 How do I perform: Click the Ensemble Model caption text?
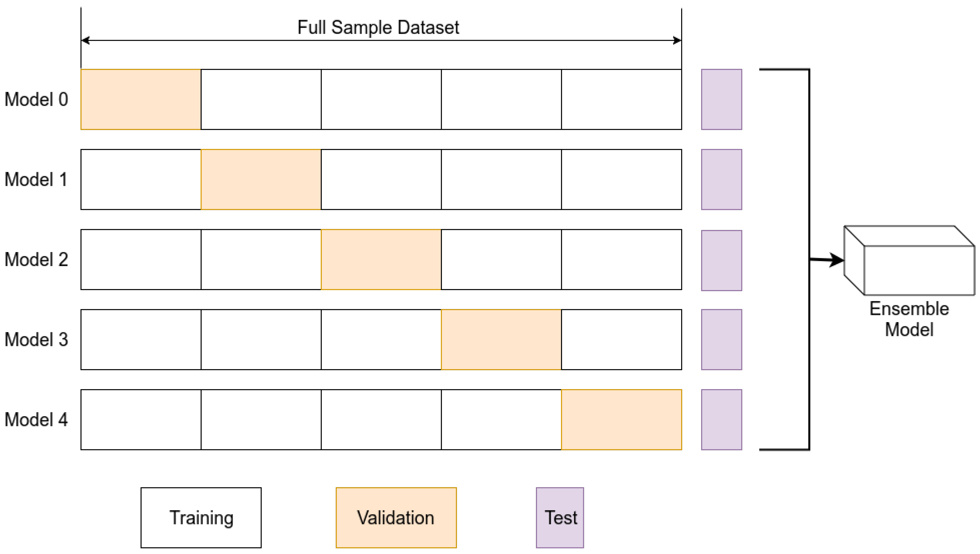point(909,319)
